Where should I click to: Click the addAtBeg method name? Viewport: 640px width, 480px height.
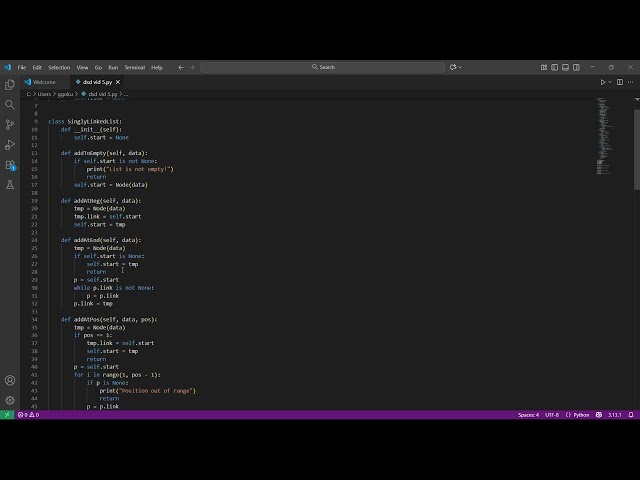pos(87,200)
